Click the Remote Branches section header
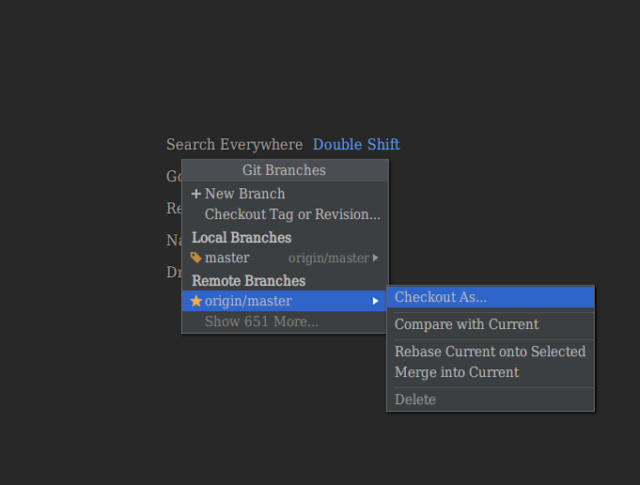This screenshot has width=640, height=485. pyautogui.click(x=248, y=281)
